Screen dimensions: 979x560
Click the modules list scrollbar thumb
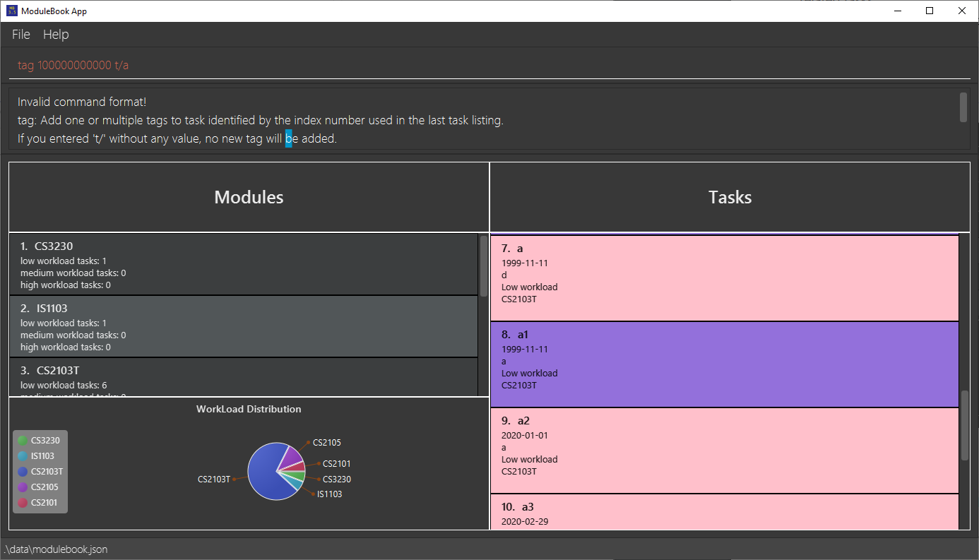(484, 266)
